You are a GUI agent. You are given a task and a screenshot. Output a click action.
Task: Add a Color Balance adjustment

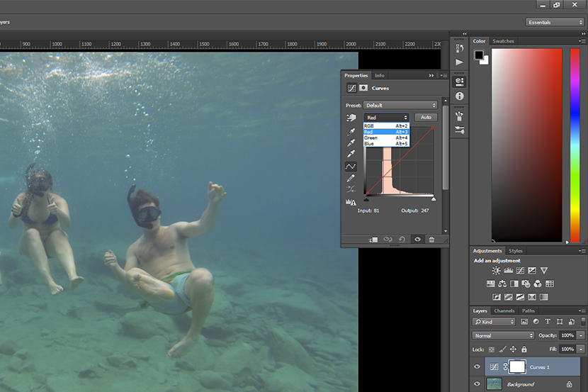[x=502, y=284]
